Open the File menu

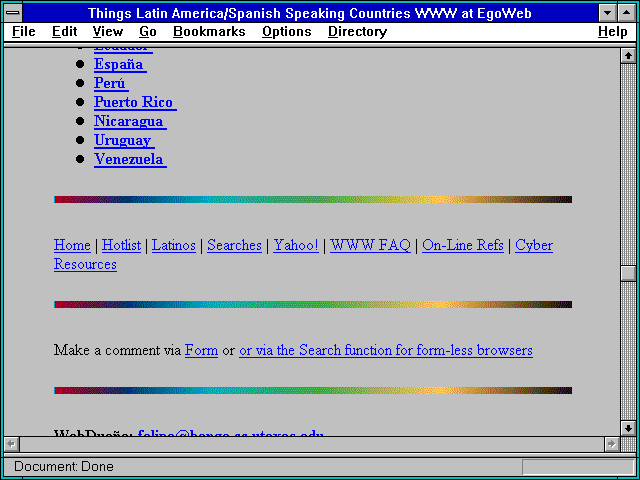point(24,31)
